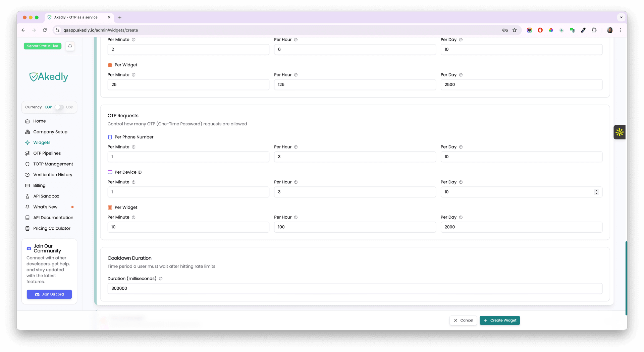Open the Home menu item in sidebar
This screenshot has width=644, height=352.
pyautogui.click(x=28, y=121)
